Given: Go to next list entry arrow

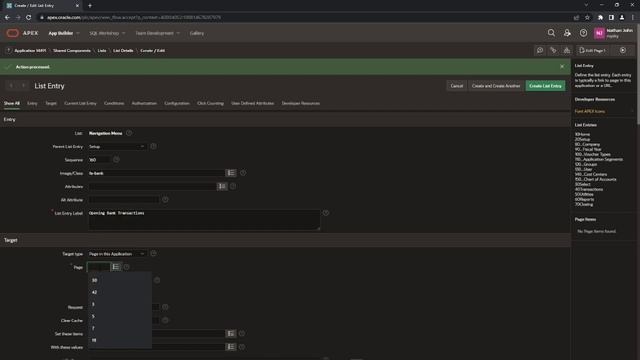Looking at the screenshot, I should pos(23,86).
